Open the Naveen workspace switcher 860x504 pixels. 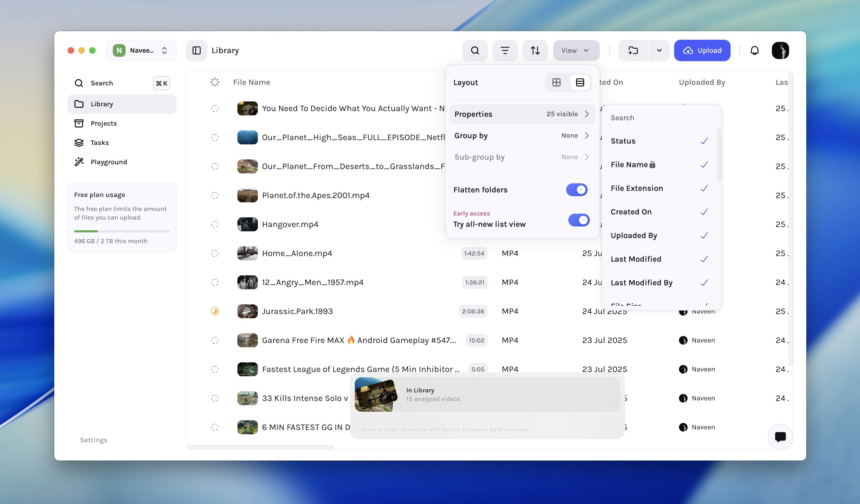[x=141, y=50]
